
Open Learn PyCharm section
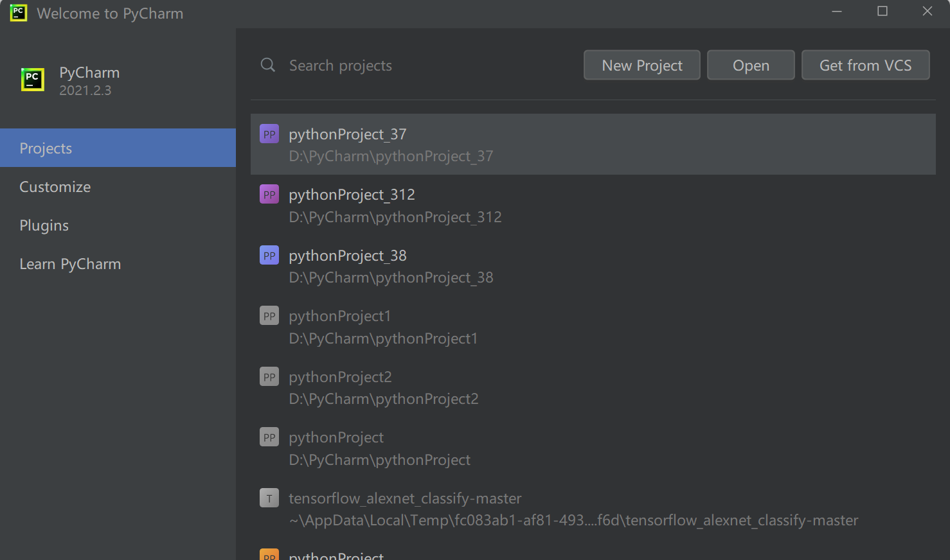118,264
